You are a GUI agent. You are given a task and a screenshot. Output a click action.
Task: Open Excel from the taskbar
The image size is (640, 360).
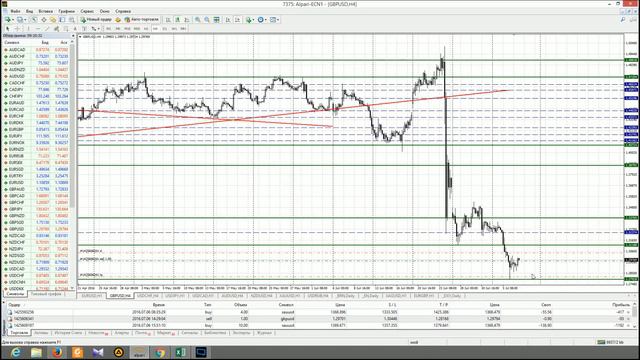180,352
